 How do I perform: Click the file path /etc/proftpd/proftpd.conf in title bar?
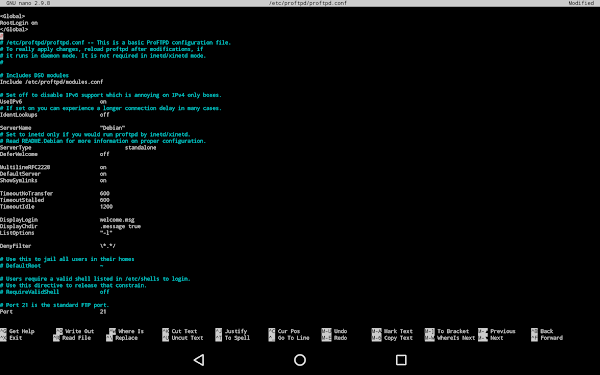[x=308, y=3]
